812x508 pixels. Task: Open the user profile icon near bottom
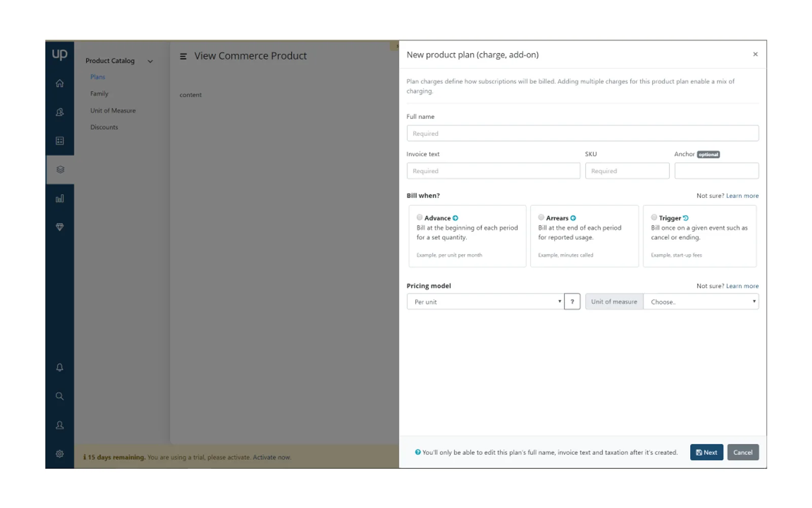point(60,425)
